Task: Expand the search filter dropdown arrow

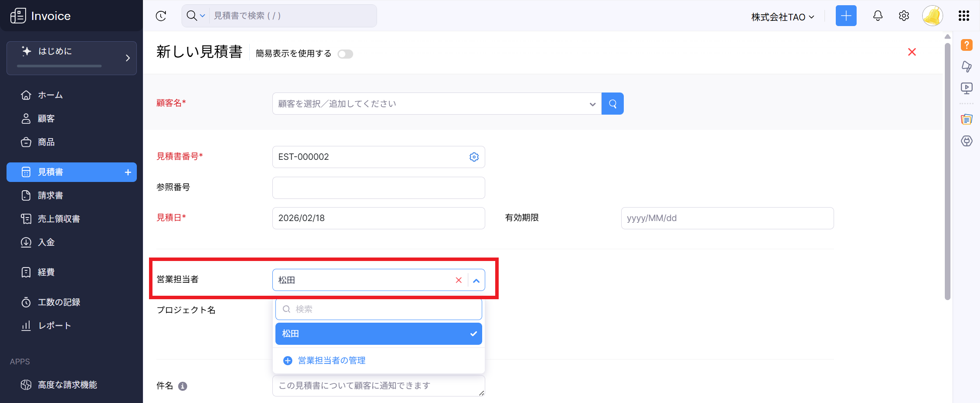Action: [x=202, y=16]
